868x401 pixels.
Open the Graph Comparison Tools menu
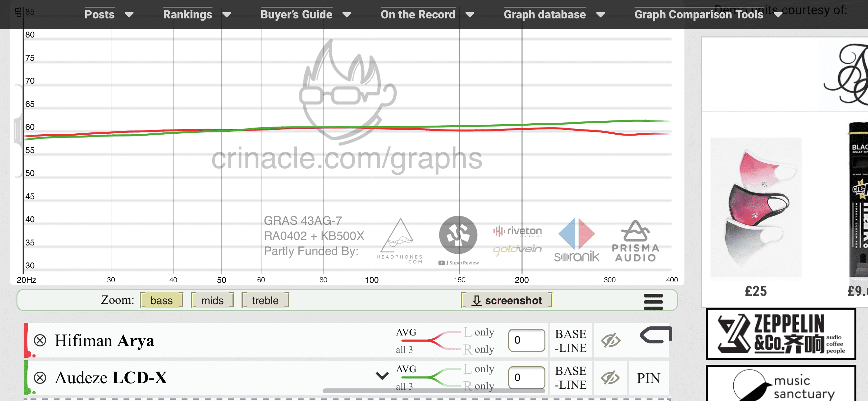[698, 15]
